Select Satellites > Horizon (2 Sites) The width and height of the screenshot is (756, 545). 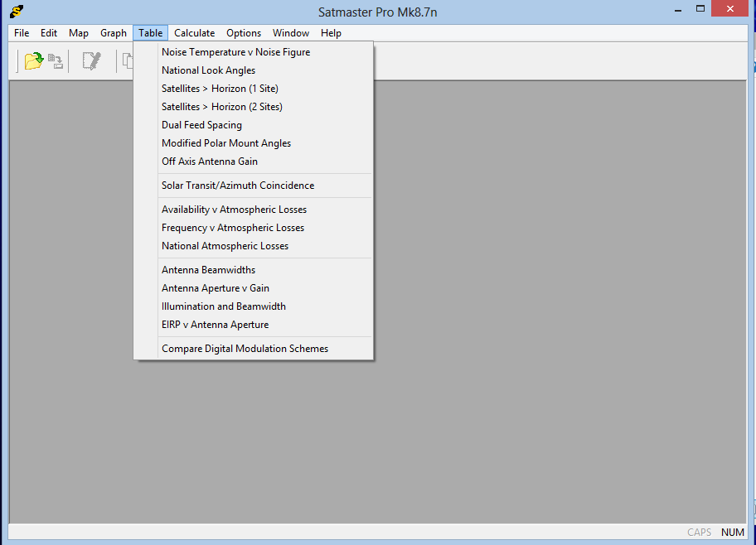point(254,107)
